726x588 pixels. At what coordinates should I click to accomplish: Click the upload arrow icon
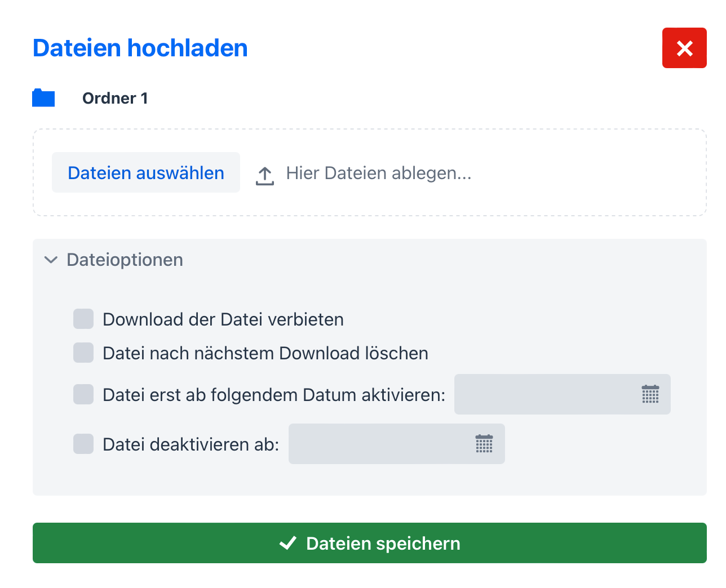(x=265, y=175)
